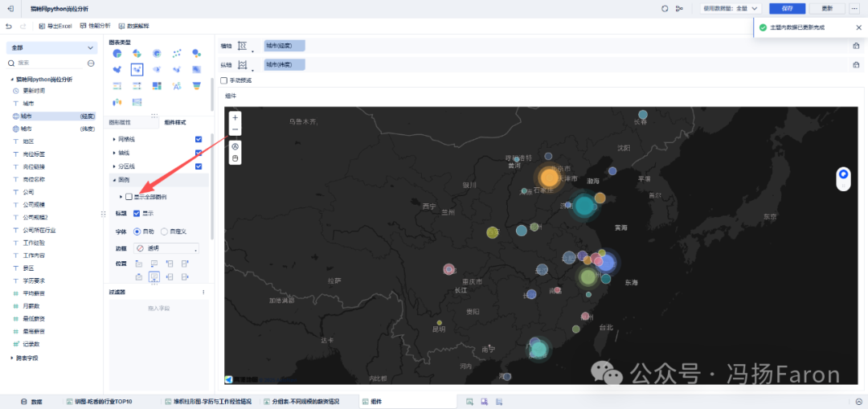Open the three-dot more menu top-right
Image resolution: width=868 pixels, height=409 pixels.
856,9
